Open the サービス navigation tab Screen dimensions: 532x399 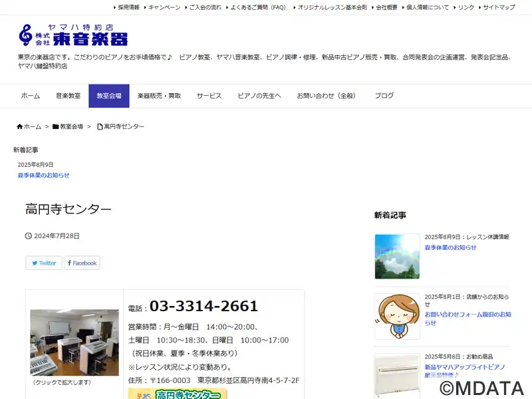click(x=209, y=96)
